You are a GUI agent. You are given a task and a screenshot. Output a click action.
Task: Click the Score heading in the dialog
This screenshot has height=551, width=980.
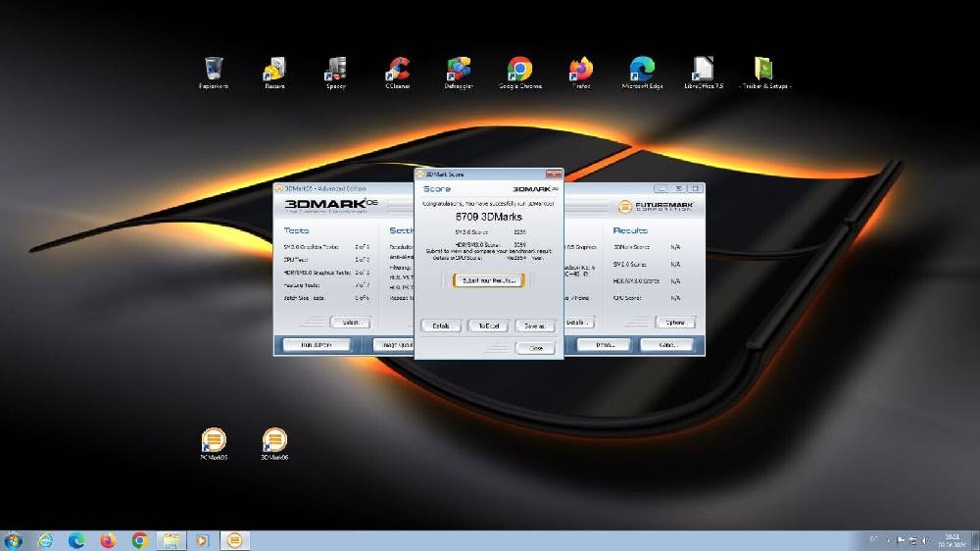point(437,189)
